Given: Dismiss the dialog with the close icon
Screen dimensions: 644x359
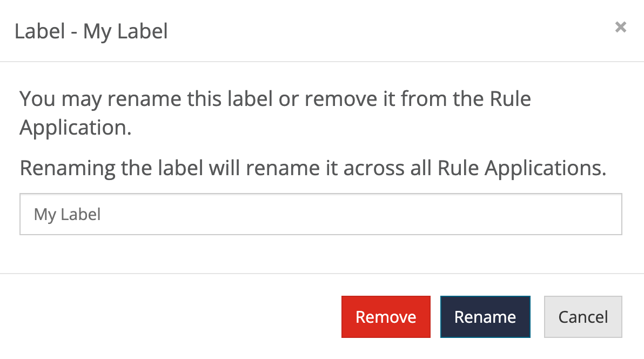Looking at the screenshot, I should (620, 27).
